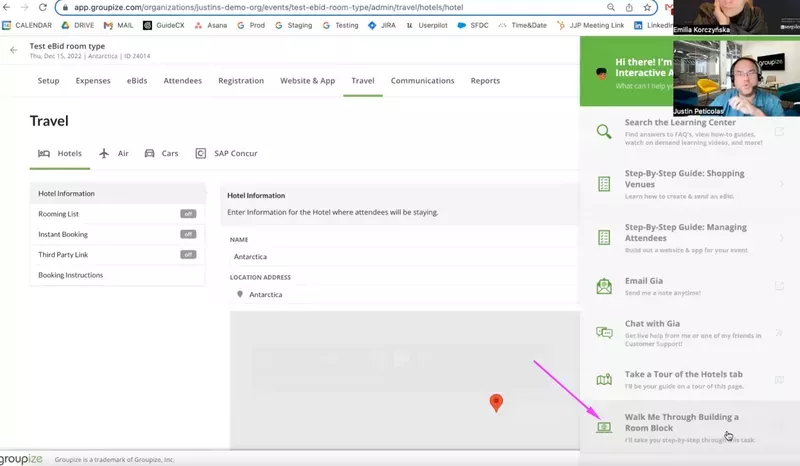Enable the Third Party Link switch
Image resolution: width=800 pixels, height=466 pixels.
187,255
